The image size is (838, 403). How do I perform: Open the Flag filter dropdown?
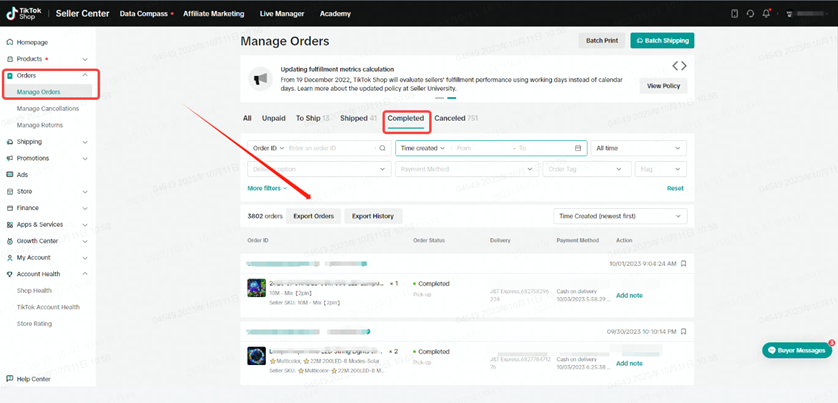click(x=661, y=169)
